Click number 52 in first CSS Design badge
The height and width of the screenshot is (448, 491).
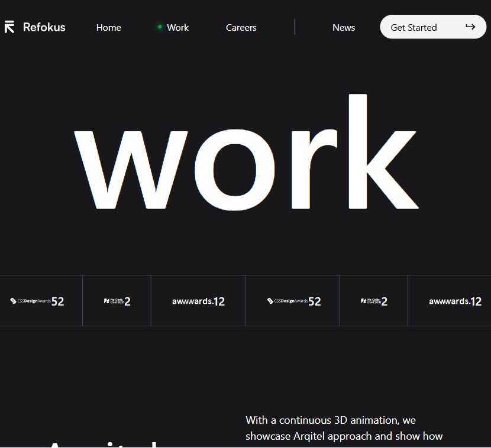(x=57, y=301)
